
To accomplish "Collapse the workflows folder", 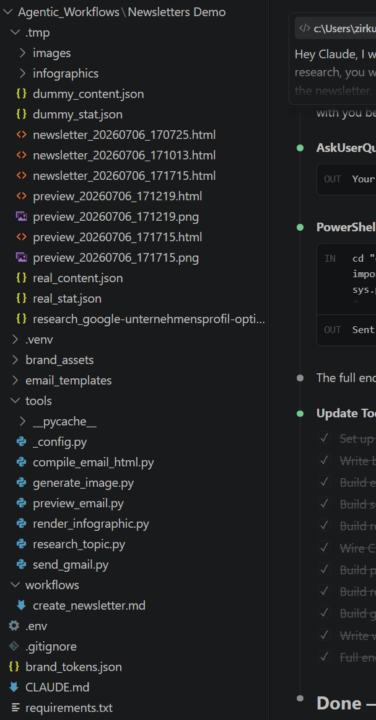I will [15, 585].
